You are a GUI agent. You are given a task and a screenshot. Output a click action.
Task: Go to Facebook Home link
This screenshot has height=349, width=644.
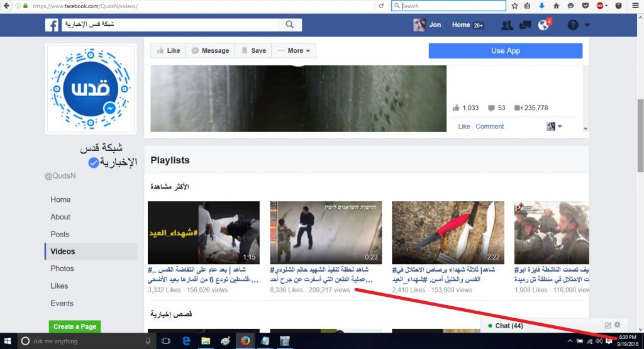(x=461, y=25)
